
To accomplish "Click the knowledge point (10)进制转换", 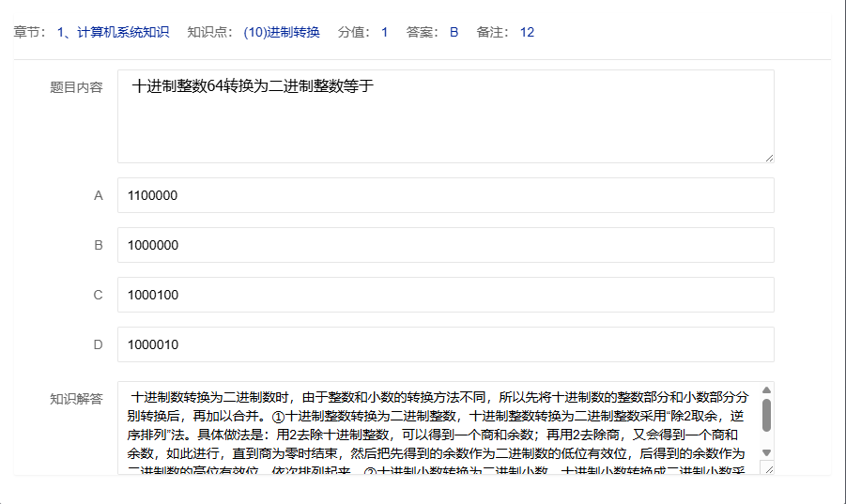I will pyautogui.click(x=282, y=32).
